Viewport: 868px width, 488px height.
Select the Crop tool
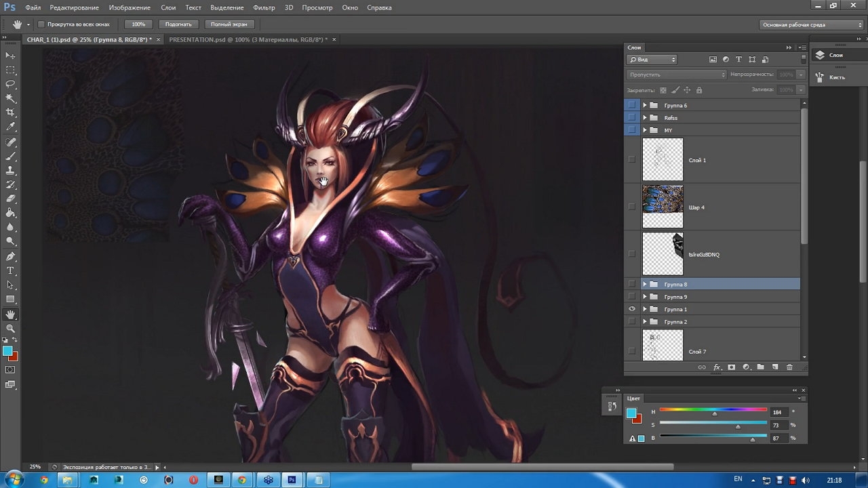10,113
